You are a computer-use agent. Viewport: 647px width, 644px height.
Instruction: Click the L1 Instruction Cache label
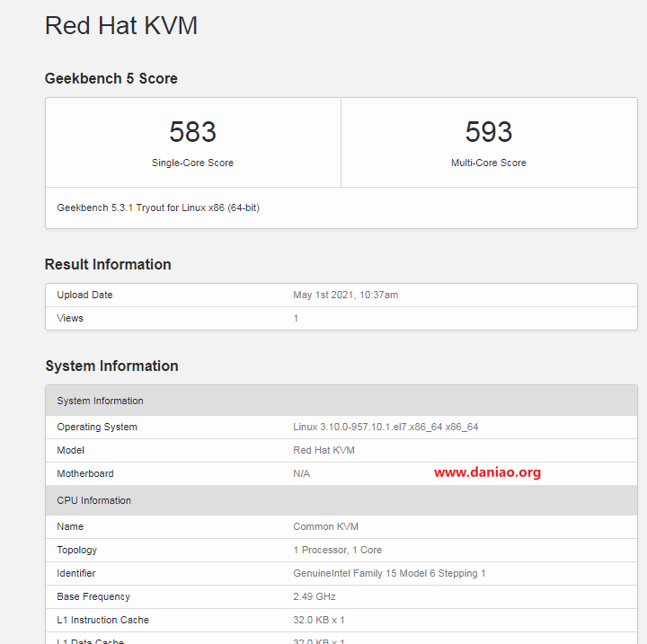tap(102, 620)
